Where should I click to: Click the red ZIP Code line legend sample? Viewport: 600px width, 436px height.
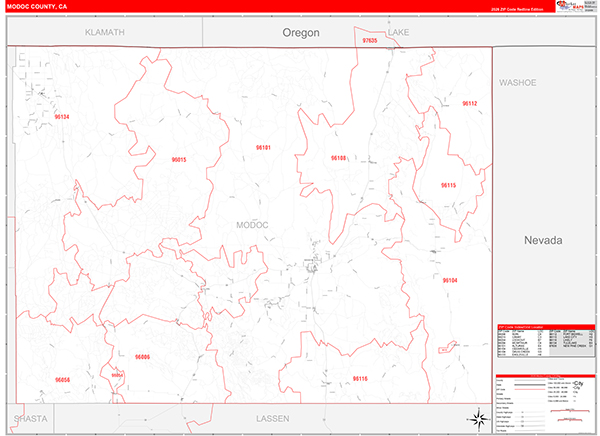point(530,389)
